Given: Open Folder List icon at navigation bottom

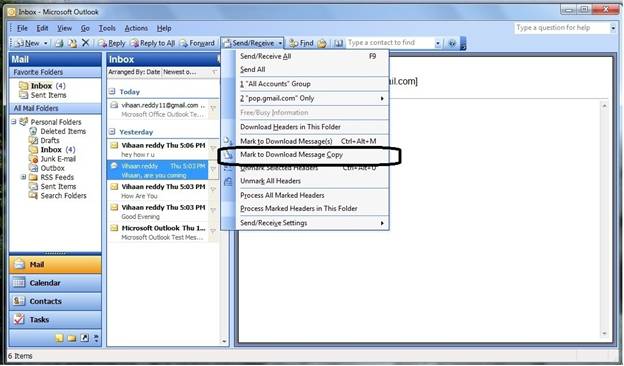Looking at the screenshot, I should pyautogui.click(x=72, y=338).
